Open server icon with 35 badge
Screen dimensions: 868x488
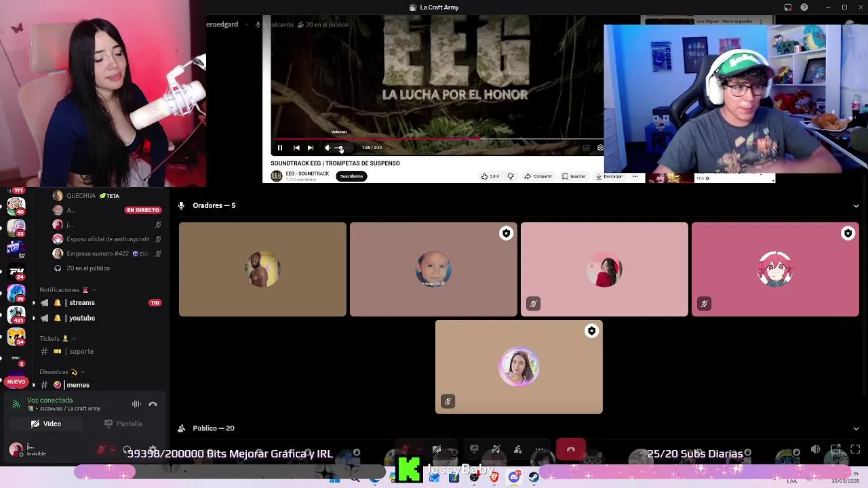(16, 293)
